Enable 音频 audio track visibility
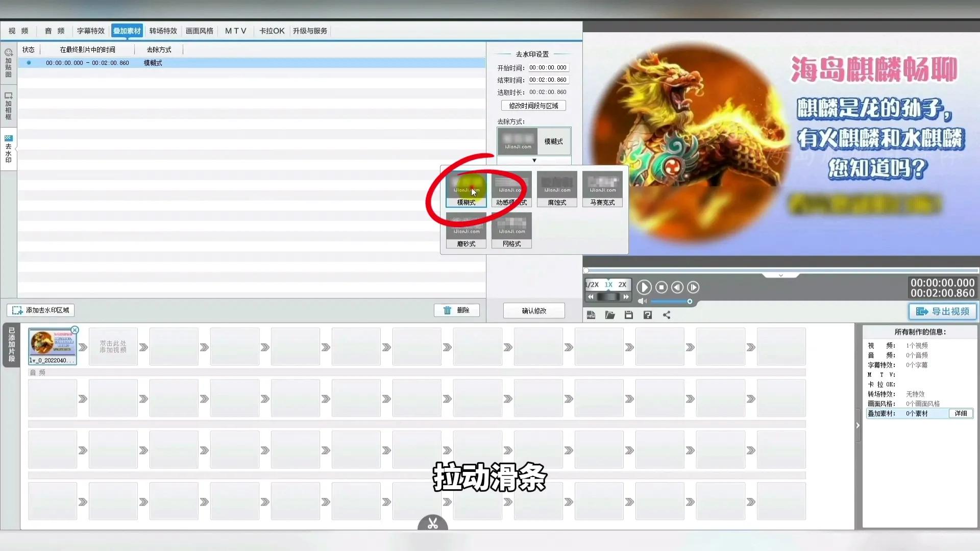The height and width of the screenshot is (551, 980). pyautogui.click(x=38, y=372)
